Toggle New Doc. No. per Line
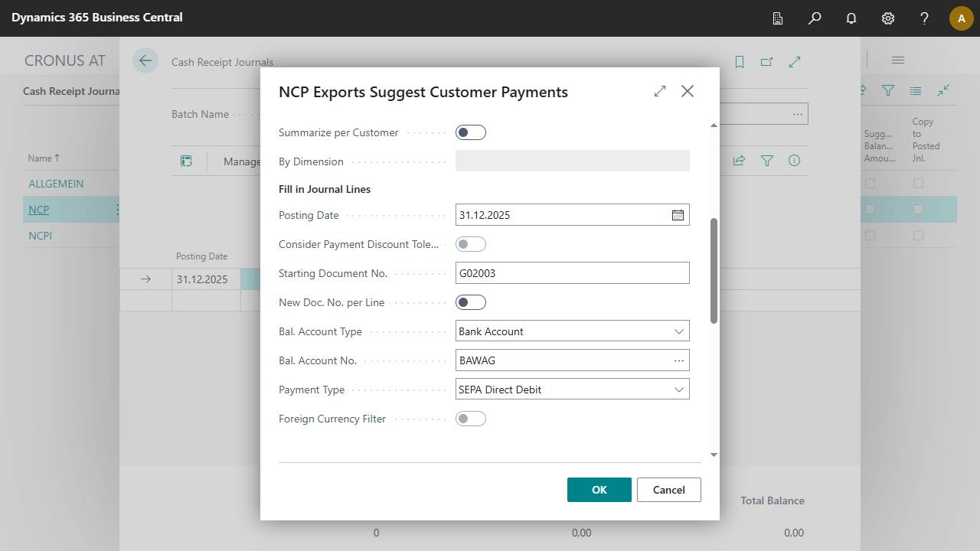The width and height of the screenshot is (980, 551). 471,302
